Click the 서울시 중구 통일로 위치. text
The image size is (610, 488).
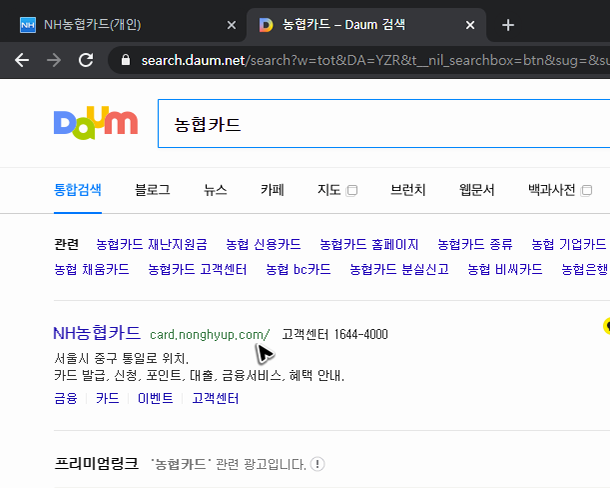(x=121, y=358)
